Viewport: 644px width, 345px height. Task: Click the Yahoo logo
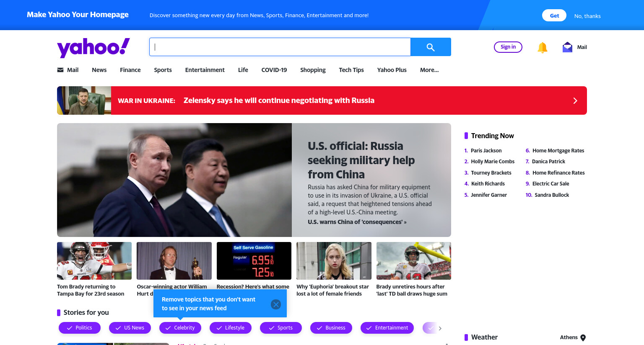pyautogui.click(x=93, y=47)
